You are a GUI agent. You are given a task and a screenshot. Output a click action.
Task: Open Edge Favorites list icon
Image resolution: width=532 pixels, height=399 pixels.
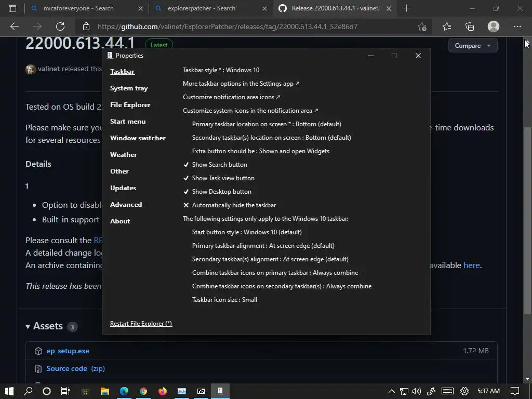[447, 26]
